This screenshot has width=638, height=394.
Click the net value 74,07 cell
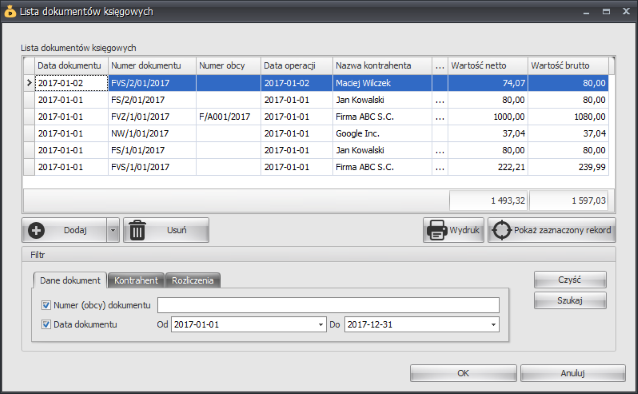487,83
